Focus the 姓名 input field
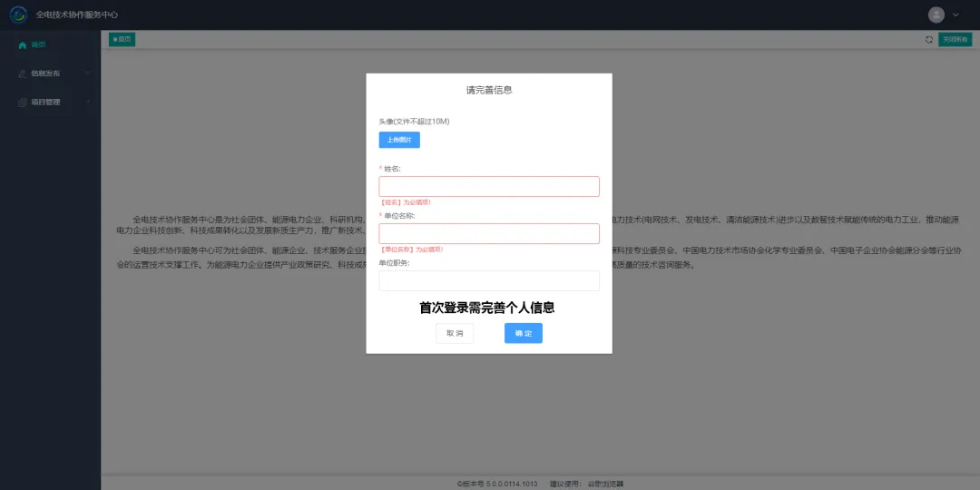The width and height of the screenshot is (980, 490). [489, 186]
